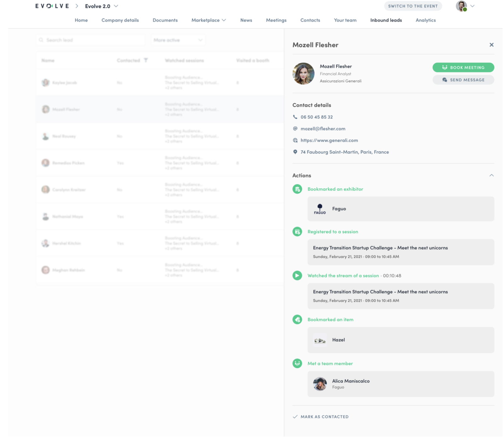Click the Search lead input field
The width and height of the screenshot is (504, 444).
(90, 40)
